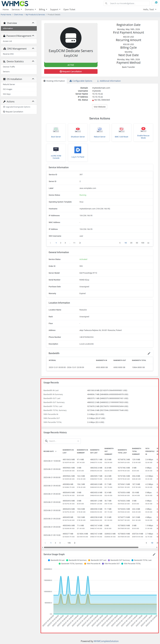This screenshot has height=644, width=160.
Task: Click the WHMCS logo
Action: point(15,4)
